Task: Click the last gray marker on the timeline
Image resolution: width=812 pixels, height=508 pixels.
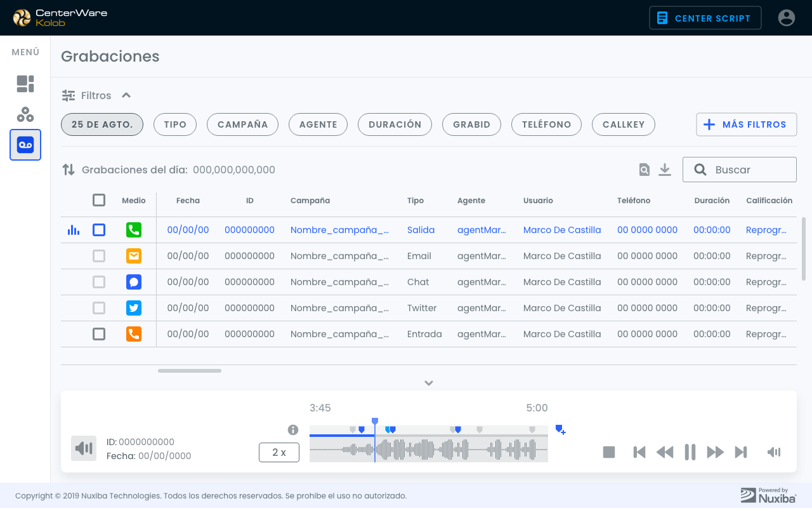Action: pos(532,430)
